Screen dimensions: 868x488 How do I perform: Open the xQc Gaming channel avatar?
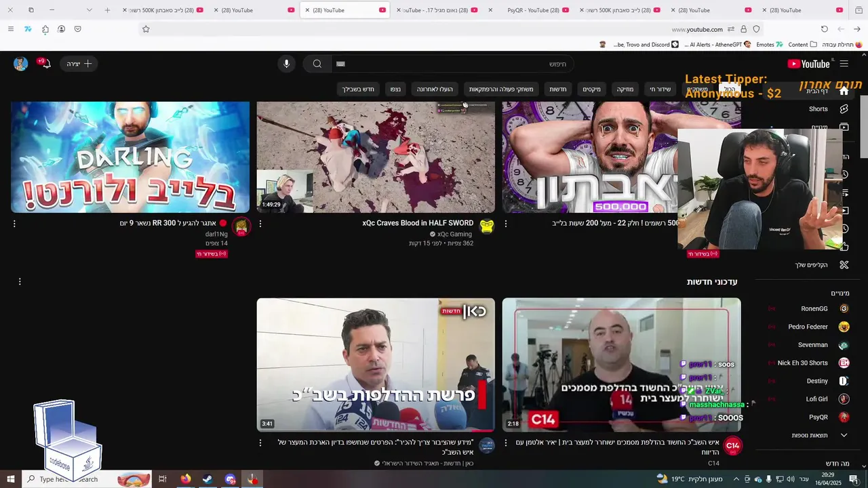point(487,226)
